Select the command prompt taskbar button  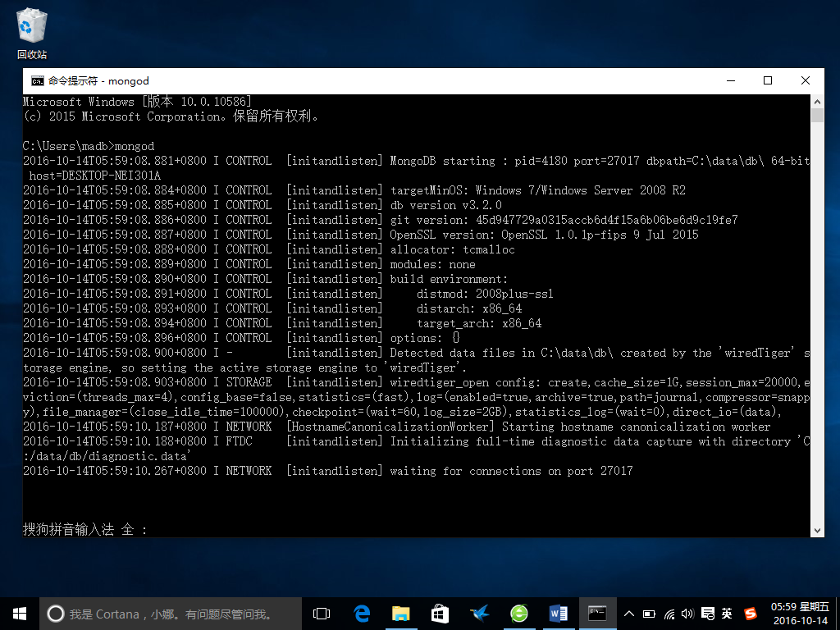point(597,614)
